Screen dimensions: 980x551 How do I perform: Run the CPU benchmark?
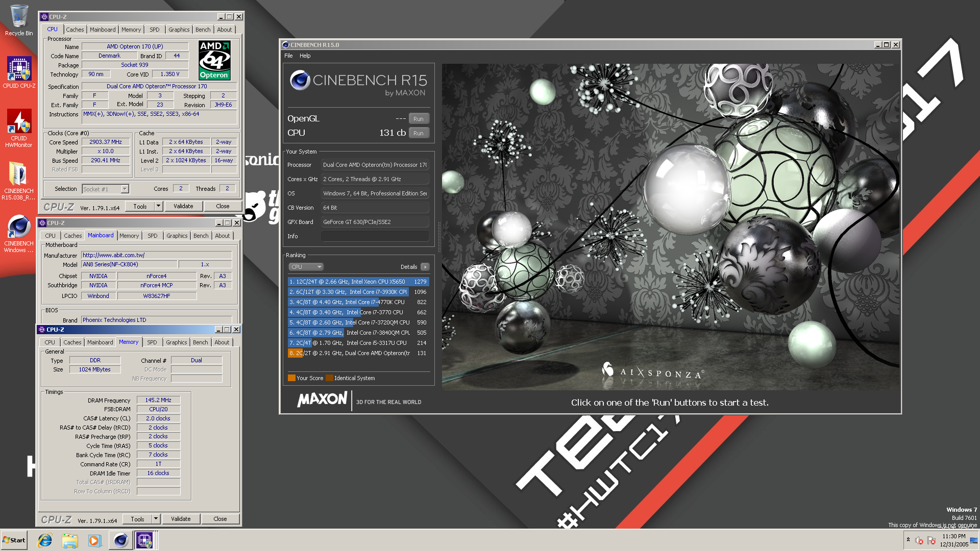coord(419,133)
